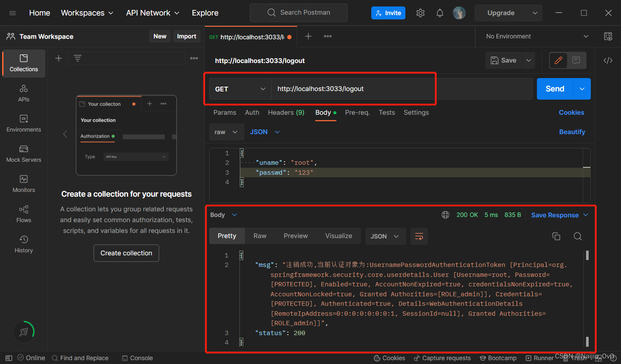
Task: Expand the API Network dropdown
Action: [x=153, y=13]
